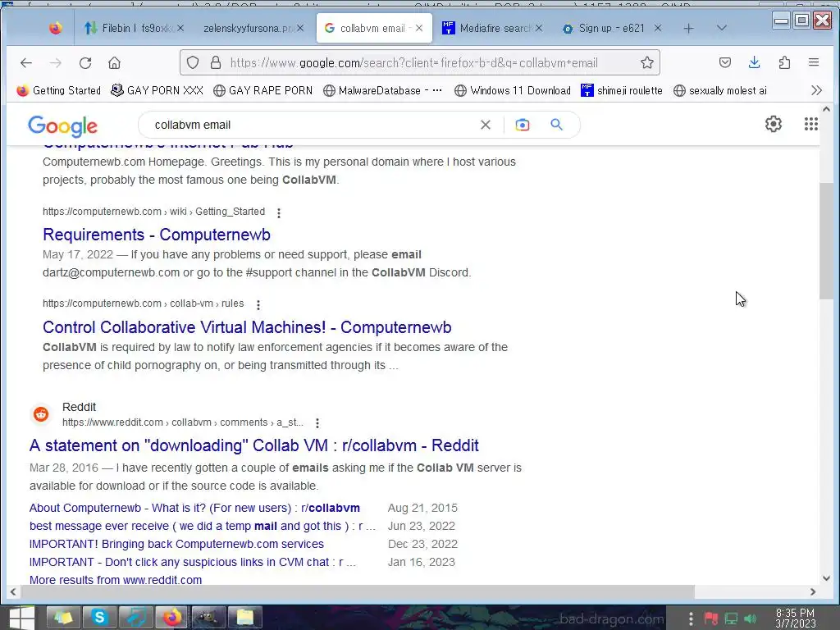Screen dimensions: 840x630
Task: Show more bookmarks overflow chevron
Action: tap(816, 90)
